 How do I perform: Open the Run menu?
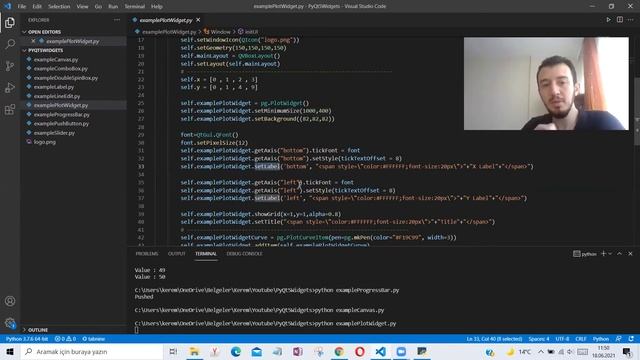(113, 7)
